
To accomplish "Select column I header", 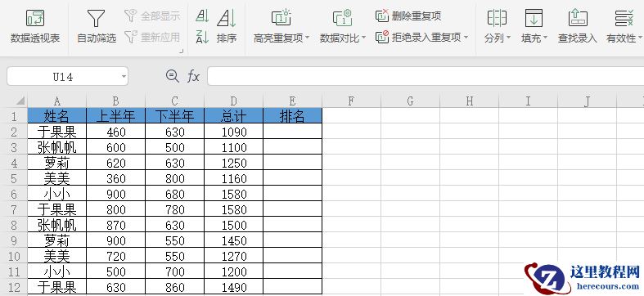I will point(528,101).
